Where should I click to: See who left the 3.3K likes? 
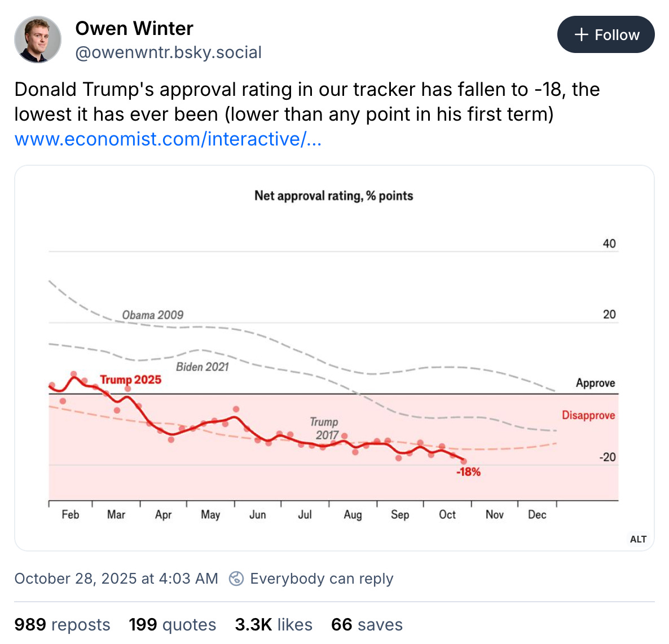(274, 624)
